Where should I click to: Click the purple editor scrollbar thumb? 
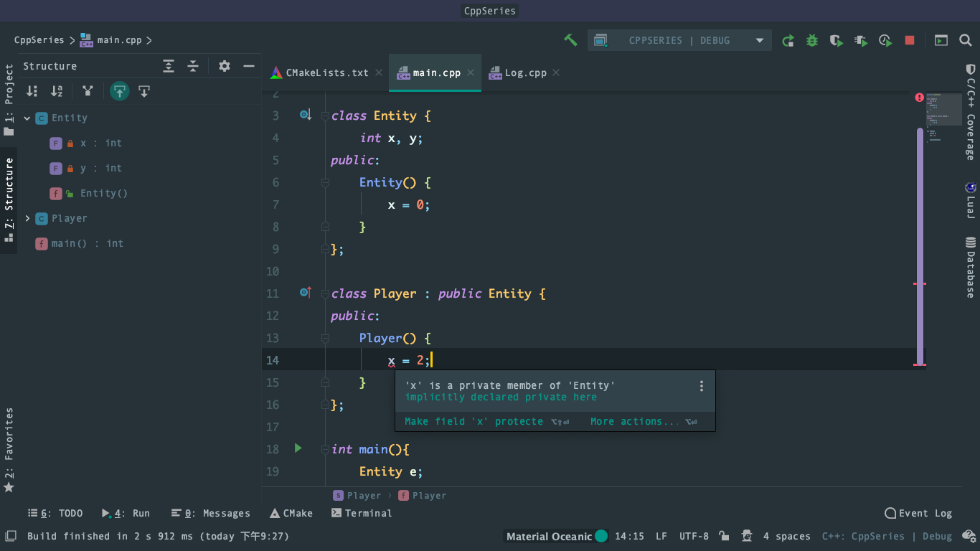coord(920,246)
